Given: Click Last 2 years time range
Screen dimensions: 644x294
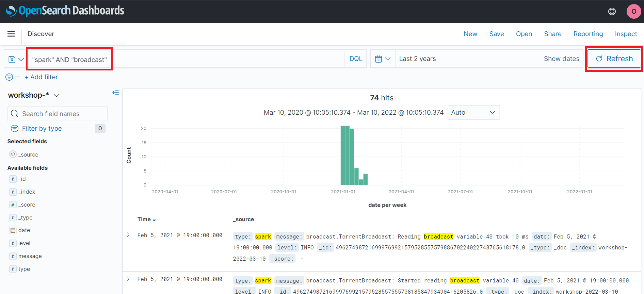Looking at the screenshot, I should [x=417, y=59].
